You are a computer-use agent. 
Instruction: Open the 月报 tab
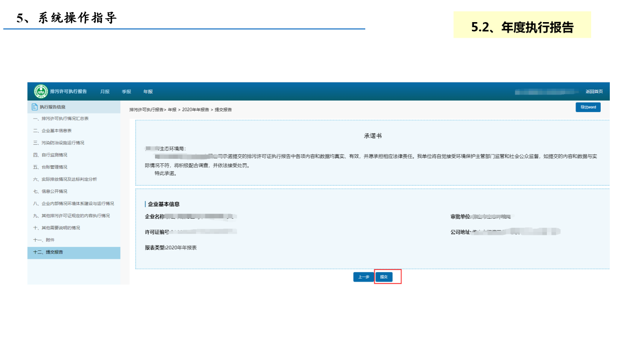click(105, 92)
